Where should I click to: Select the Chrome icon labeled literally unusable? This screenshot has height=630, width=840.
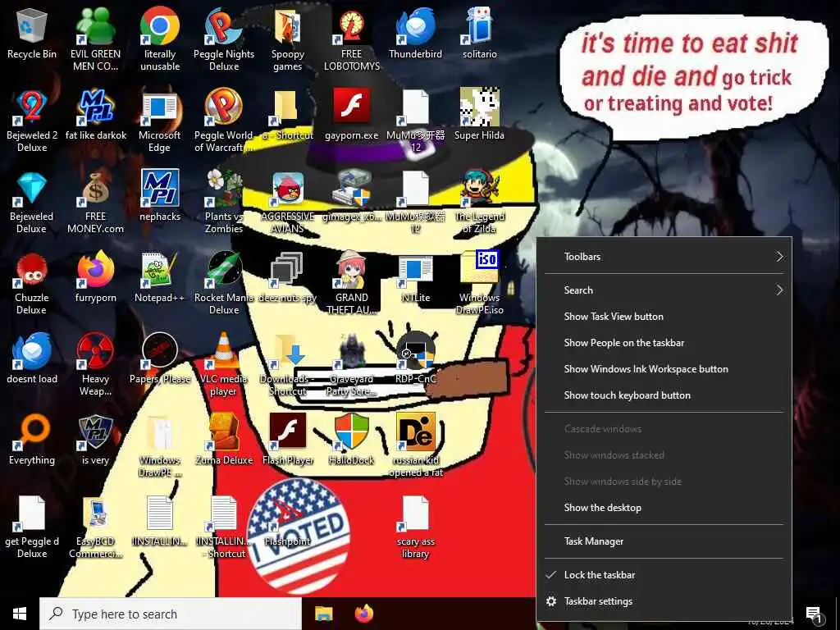click(x=160, y=26)
